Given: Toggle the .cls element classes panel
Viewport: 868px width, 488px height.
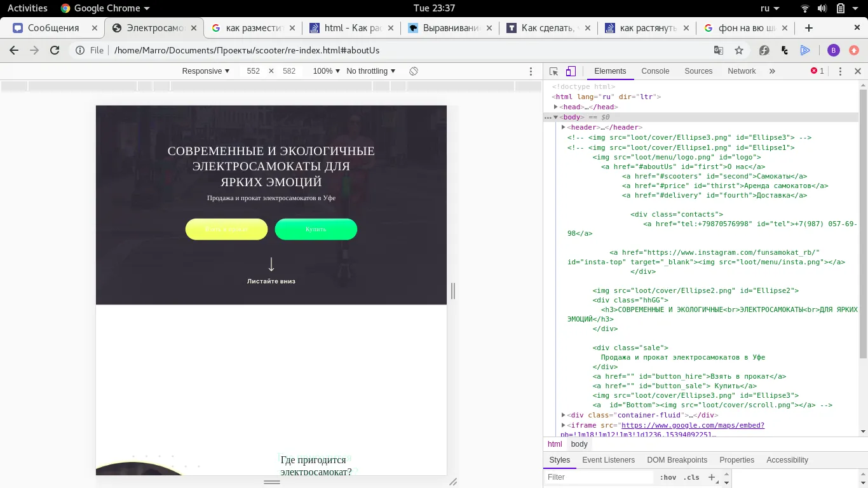Looking at the screenshot, I should point(691,477).
